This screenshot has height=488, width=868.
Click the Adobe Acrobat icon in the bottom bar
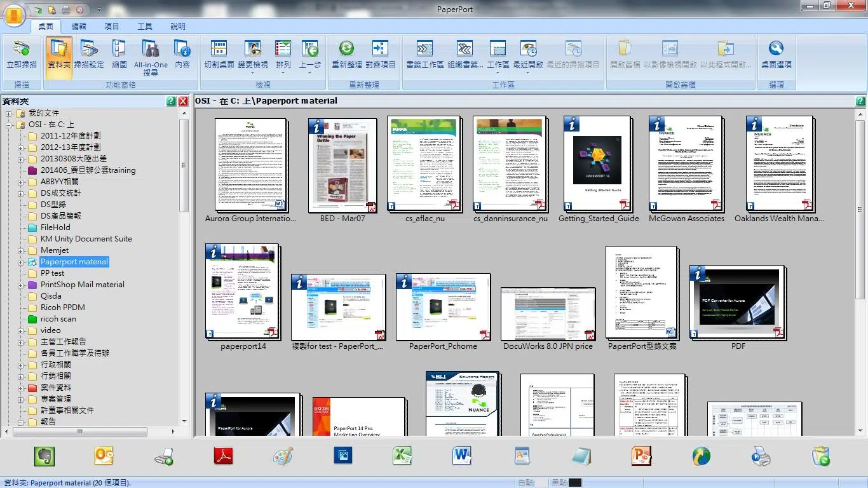223,456
